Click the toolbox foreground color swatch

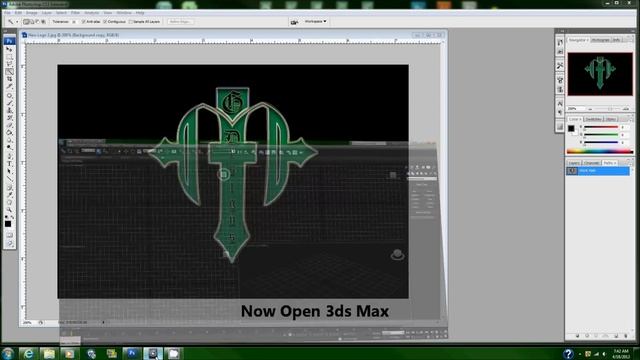point(7,224)
